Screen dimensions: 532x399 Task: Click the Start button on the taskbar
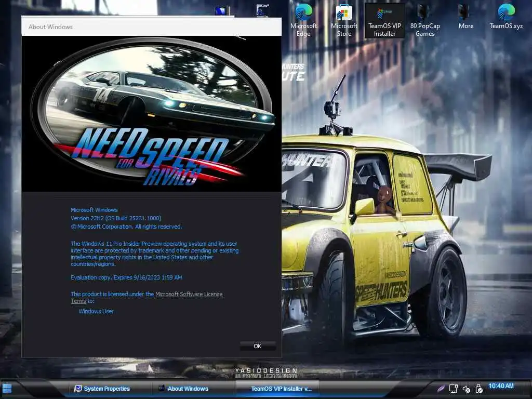coord(7,389)
